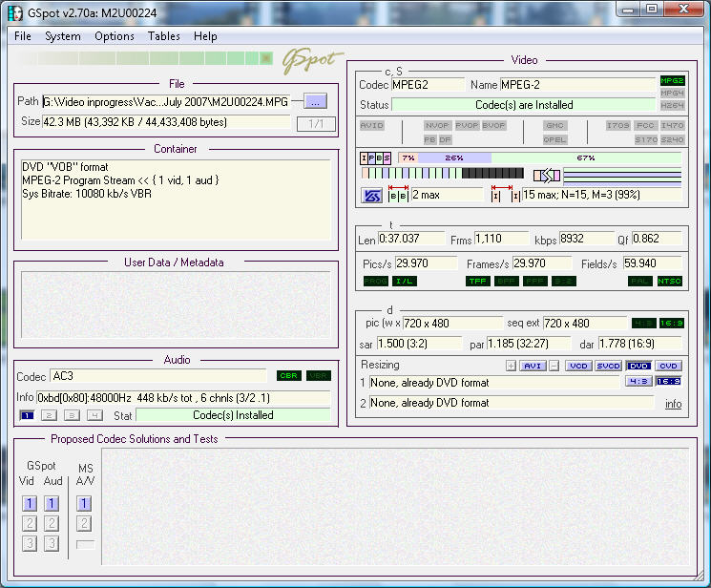Open the Options menu
The height and width of the screenshot is (588, 711).
click(115, 36)
